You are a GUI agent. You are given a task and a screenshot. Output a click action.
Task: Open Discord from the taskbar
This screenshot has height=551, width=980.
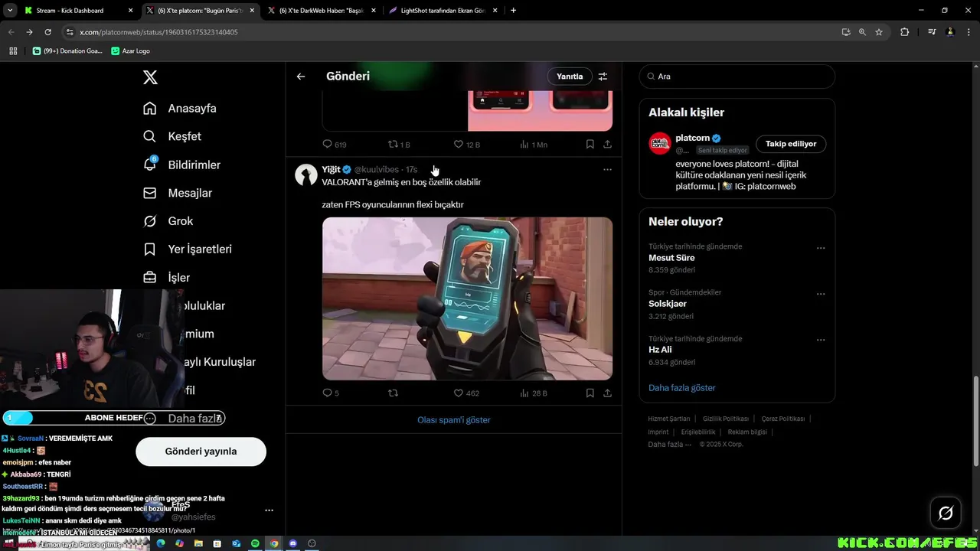coord(292,543)
